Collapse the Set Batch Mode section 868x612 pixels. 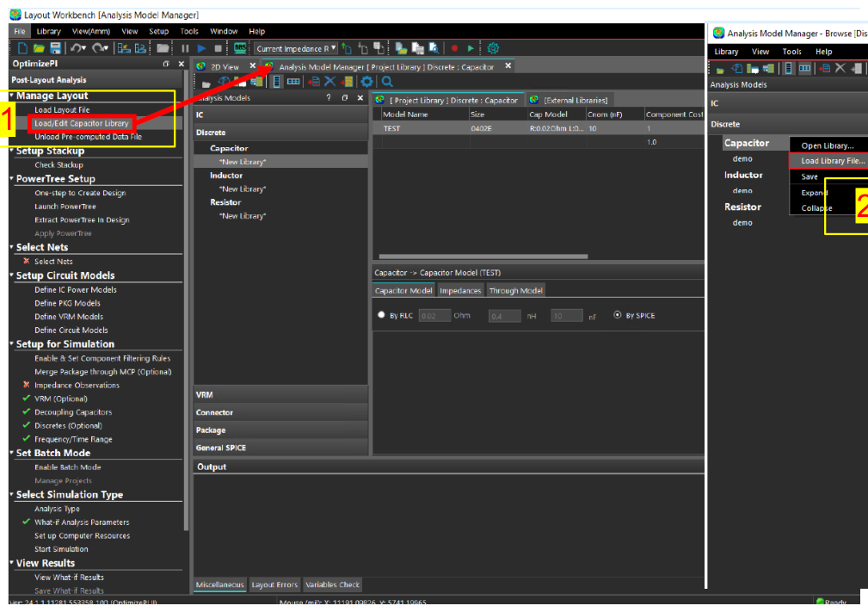point(12,453)
